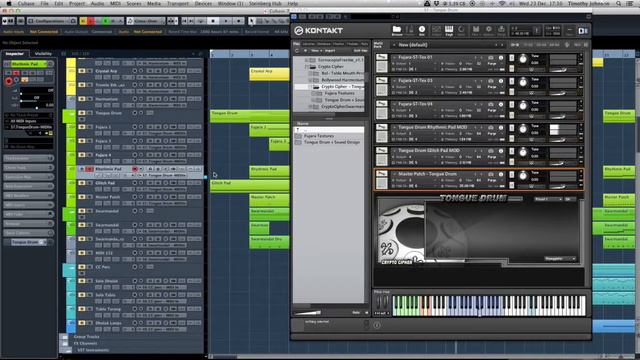The height and width of the screenshot is (360, 640).
Task: Click info circle on Fujara-ST-Tex 04 instrument
Action: click(501, 104)
